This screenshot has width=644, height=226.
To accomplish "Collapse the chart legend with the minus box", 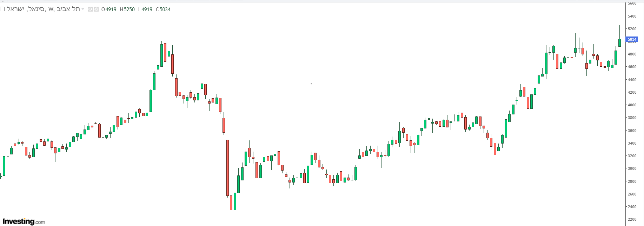I will 2,9.
